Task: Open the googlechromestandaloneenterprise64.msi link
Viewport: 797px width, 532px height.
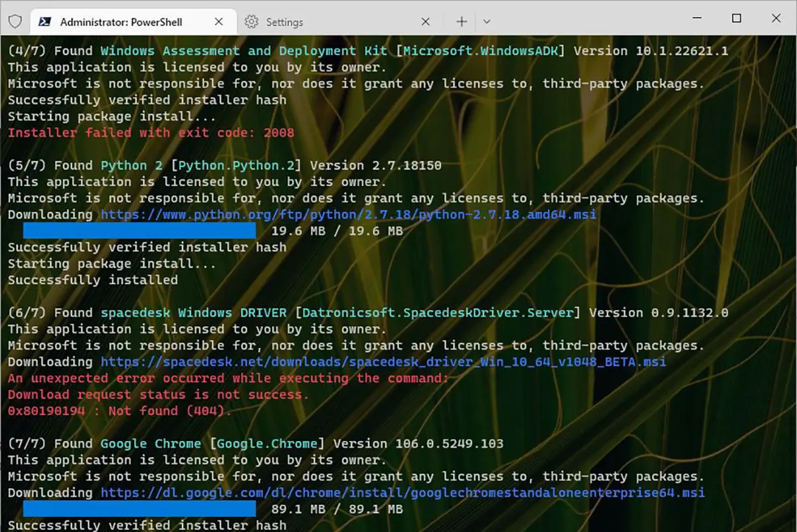Action: (x=402, y=493)
